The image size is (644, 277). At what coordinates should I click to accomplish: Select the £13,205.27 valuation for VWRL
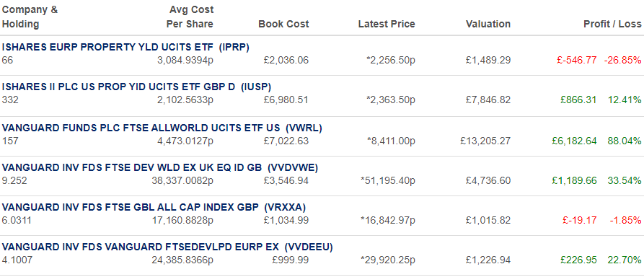click(x=485, y=141)
